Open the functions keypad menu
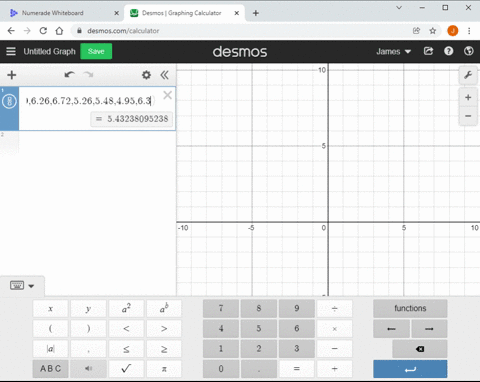This screenshot has width=480, height=382. (410, 309)
